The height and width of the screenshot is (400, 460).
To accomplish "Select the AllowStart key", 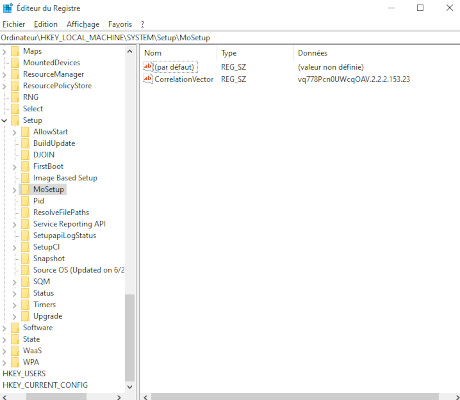I will pyautogui.click(x=50, y=132).
